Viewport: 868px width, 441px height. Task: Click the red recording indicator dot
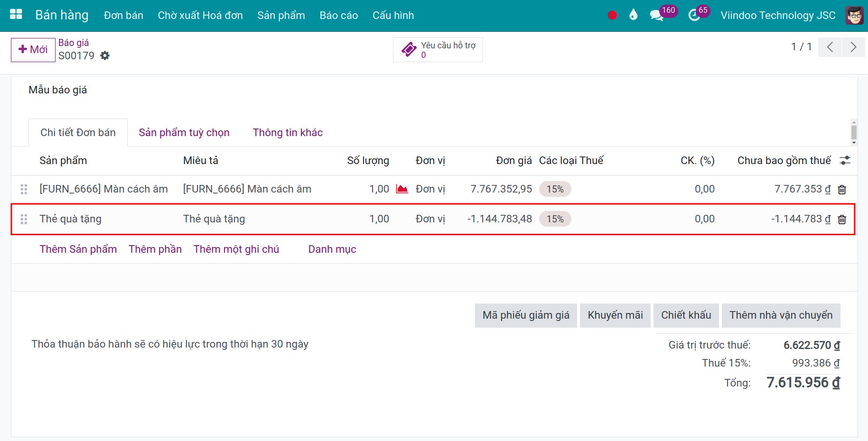[612, 15]
